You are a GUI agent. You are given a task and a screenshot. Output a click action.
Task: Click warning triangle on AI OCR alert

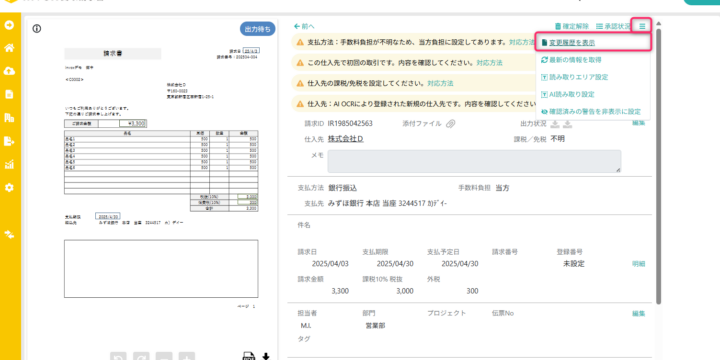[x=300, y=104]
